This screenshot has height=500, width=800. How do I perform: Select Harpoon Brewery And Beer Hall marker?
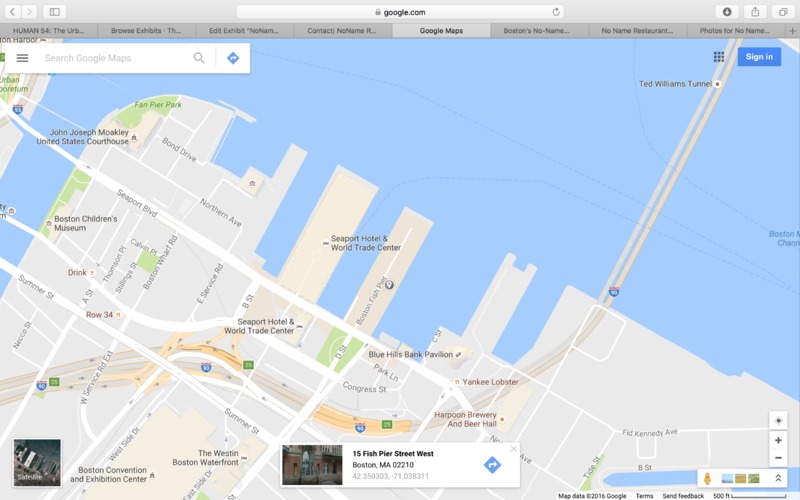tap(502, 419)
